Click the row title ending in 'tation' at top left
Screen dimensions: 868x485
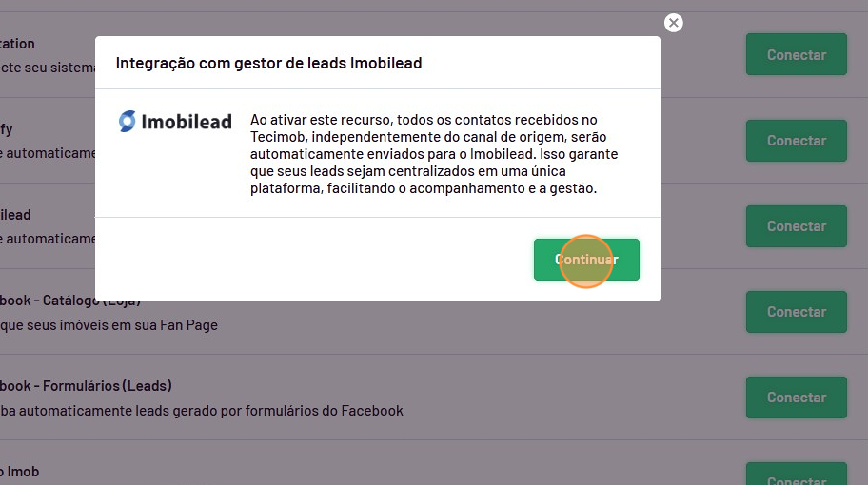17,44
